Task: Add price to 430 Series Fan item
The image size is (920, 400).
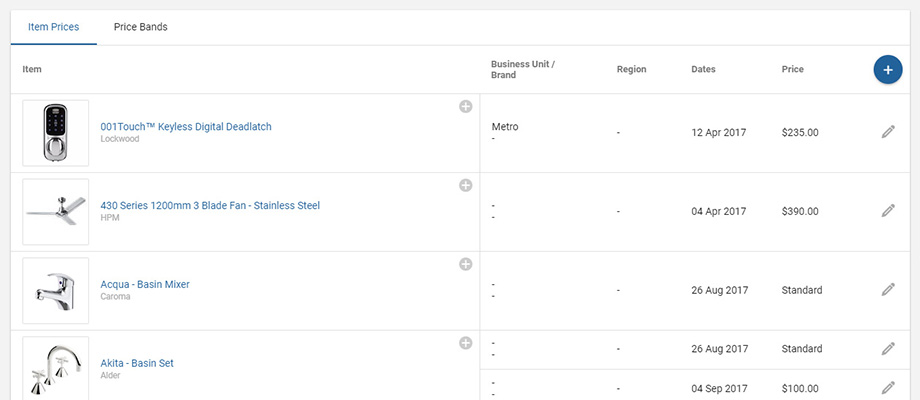Action: pos(465,185)
